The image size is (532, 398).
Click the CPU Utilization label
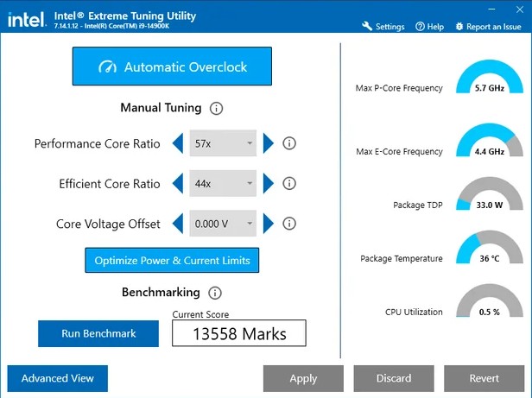coord(414,313)
